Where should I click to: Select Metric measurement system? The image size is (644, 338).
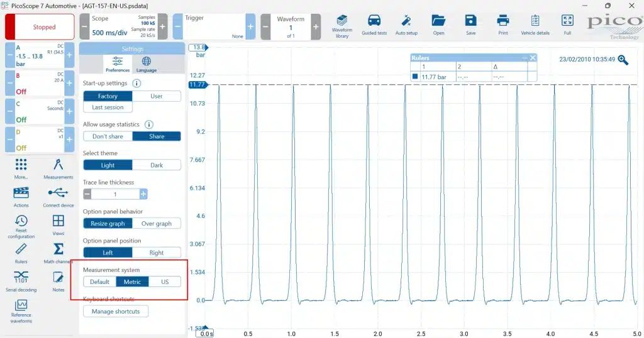coord(132,282)
